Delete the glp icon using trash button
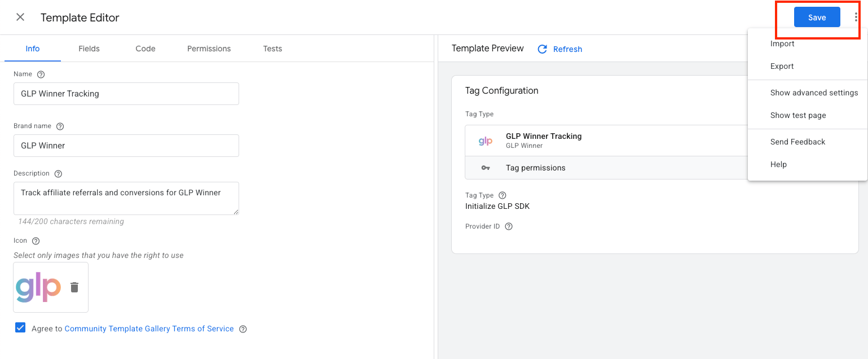 [74, 287]
